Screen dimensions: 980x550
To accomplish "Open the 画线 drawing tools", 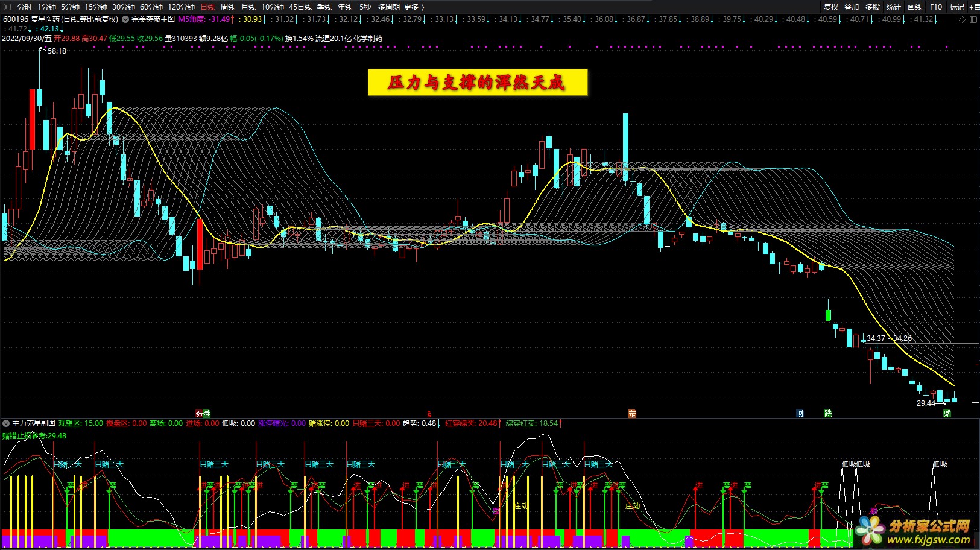I will click(915, 7).
